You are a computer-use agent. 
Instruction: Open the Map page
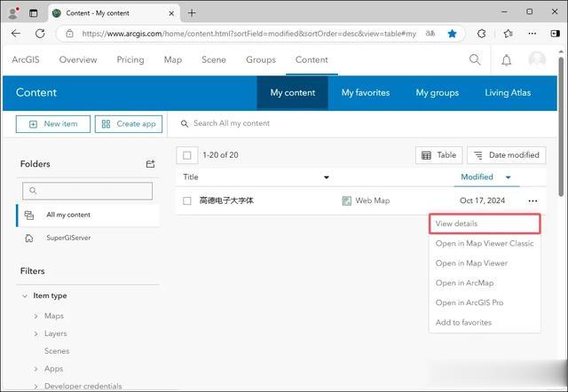coord(173,59)
